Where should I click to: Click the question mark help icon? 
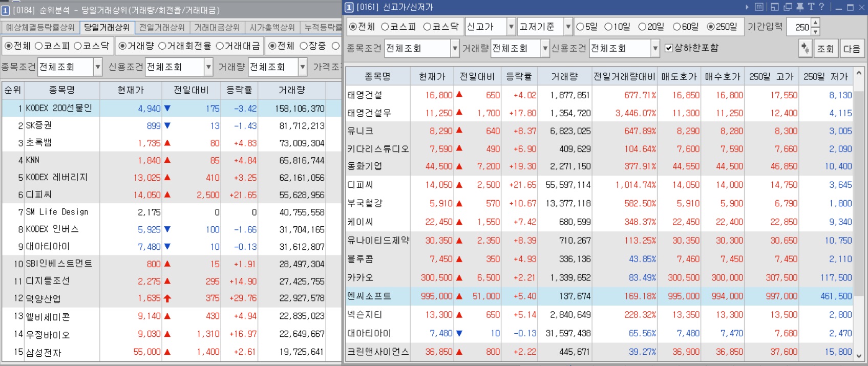coord(821,7)
